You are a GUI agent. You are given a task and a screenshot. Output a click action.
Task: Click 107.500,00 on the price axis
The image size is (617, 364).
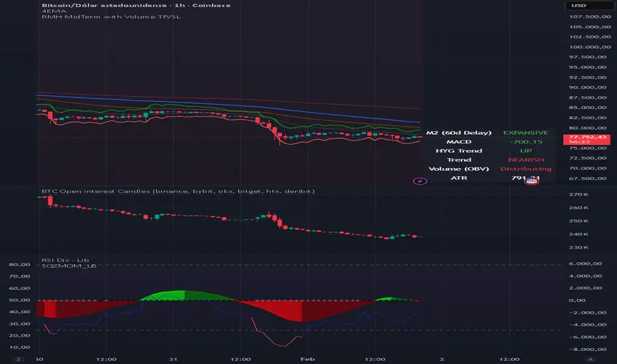click(x=590, y=17)
